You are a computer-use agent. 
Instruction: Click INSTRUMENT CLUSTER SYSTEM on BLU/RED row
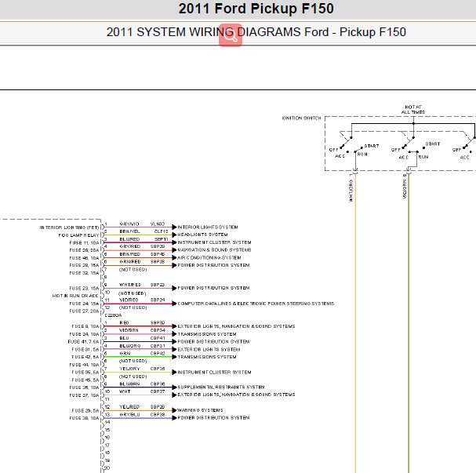click(214, 242)
